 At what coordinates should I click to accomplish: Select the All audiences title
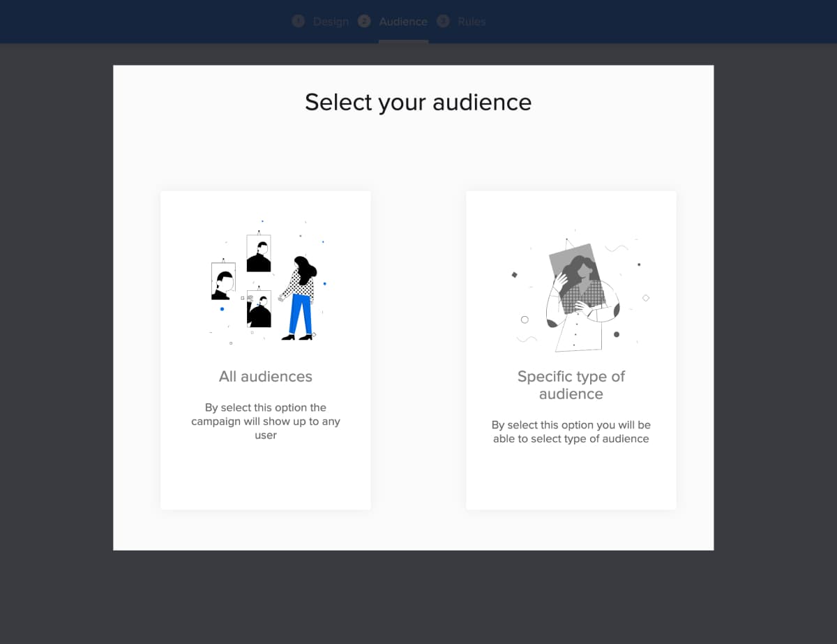pos(266,377)
